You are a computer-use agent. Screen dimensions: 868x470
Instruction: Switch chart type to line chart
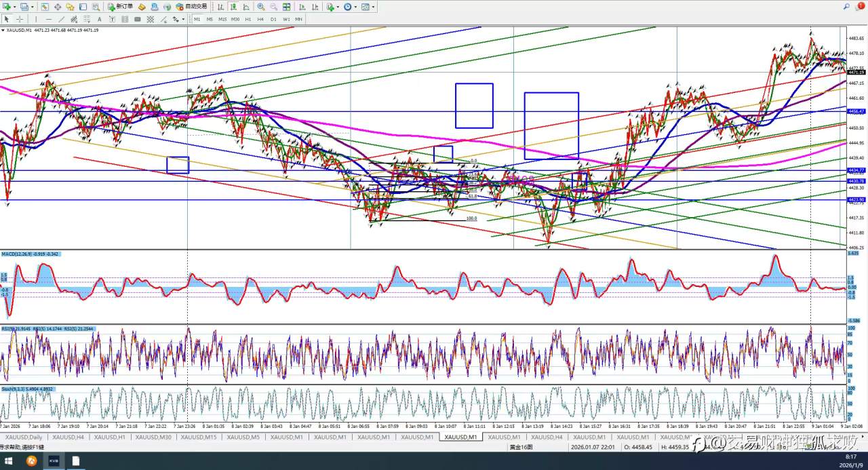tap(245, 7)
